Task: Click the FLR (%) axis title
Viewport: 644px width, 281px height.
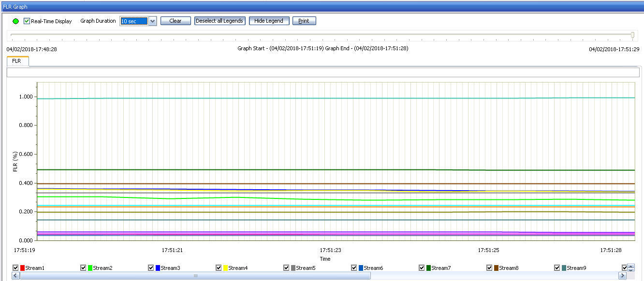Action: click(x=15, y=161)
